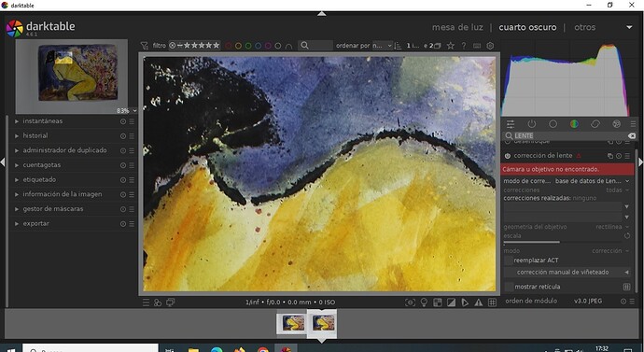Open lens selection dropdown arrow
Image resolution: width=644 pixels, height=352 pixels.
click(x=627, y=217)
